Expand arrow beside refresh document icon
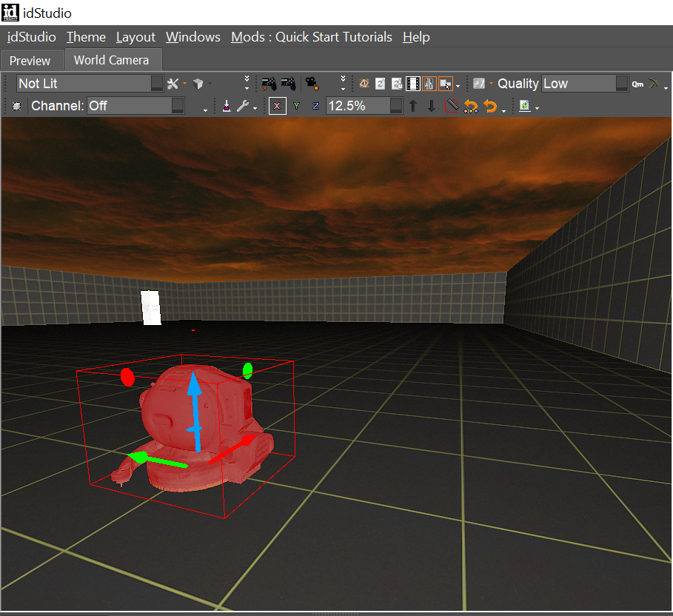This screenshot has width=673, height=616. 537,108
